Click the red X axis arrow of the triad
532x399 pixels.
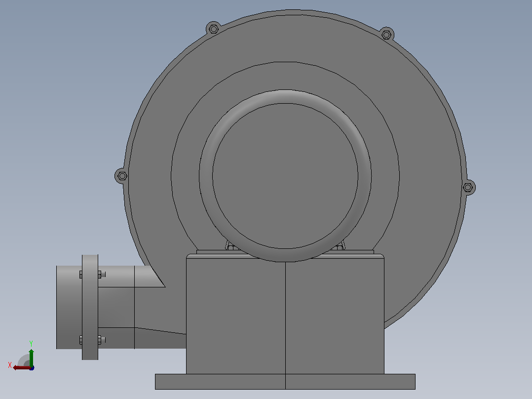pyautogui.click(x=22, y=367)
